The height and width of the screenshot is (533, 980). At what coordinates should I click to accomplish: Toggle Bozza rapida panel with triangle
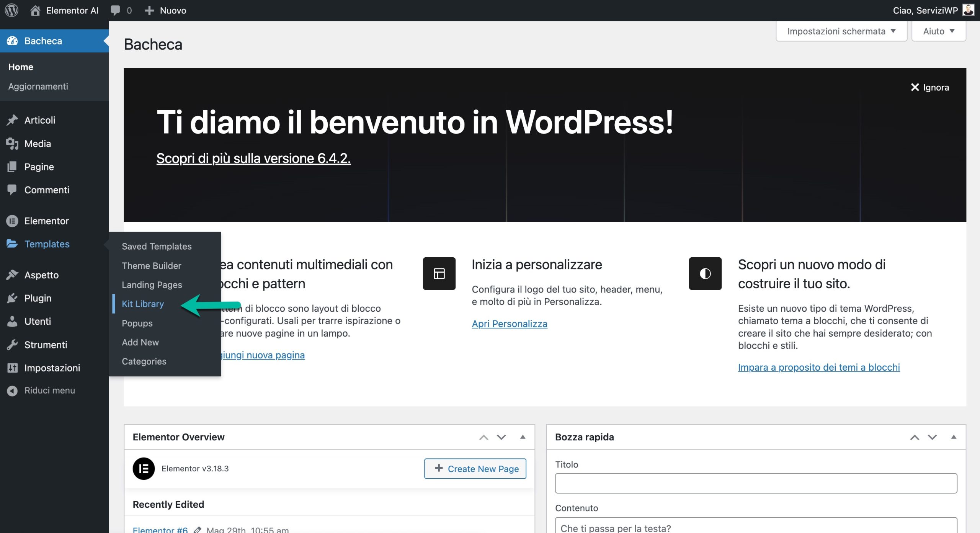coord(954,437)
